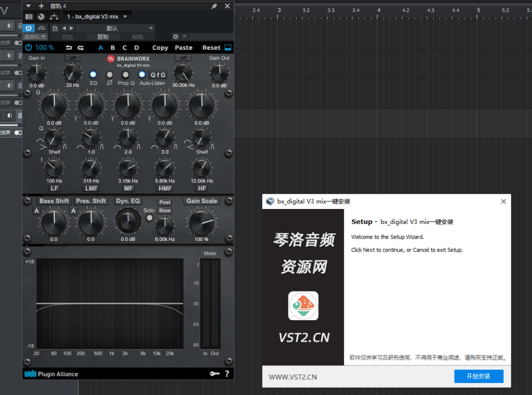Click the undo arrow next to 100%
This screenshot has width=532, height=395.
tap(68, 47)
